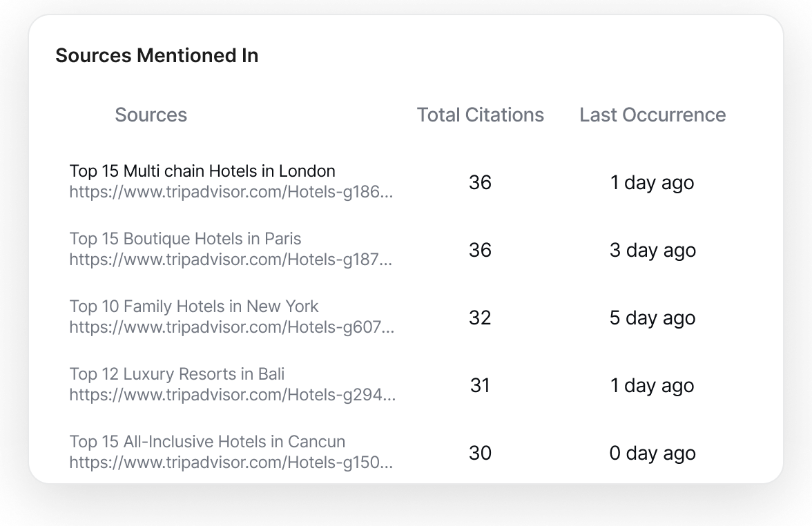Click the '3 day ago' occurrence cell
Viewport: 812px width, 526px height.
652,250
